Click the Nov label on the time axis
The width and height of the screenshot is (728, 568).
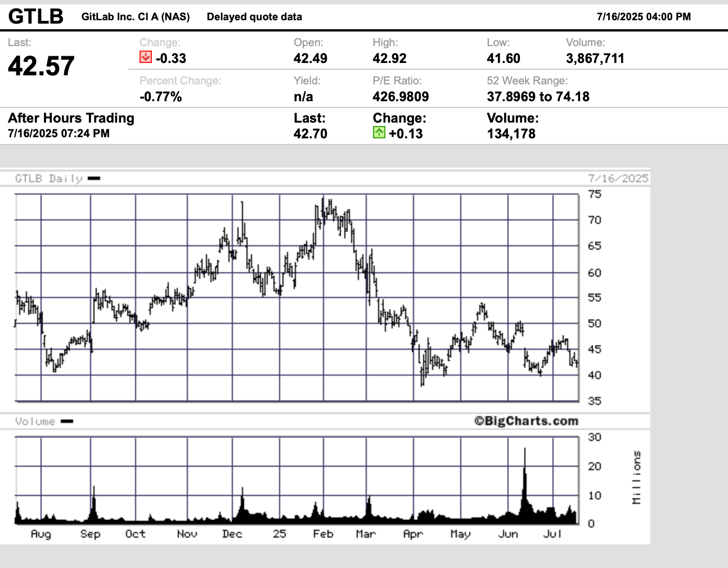[x=187, y=534]
